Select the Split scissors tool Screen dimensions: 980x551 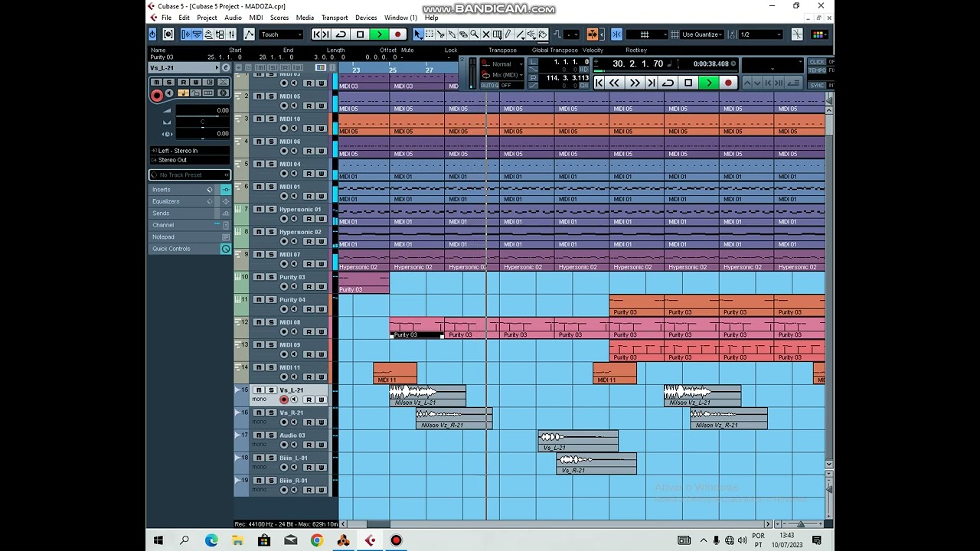441,34
